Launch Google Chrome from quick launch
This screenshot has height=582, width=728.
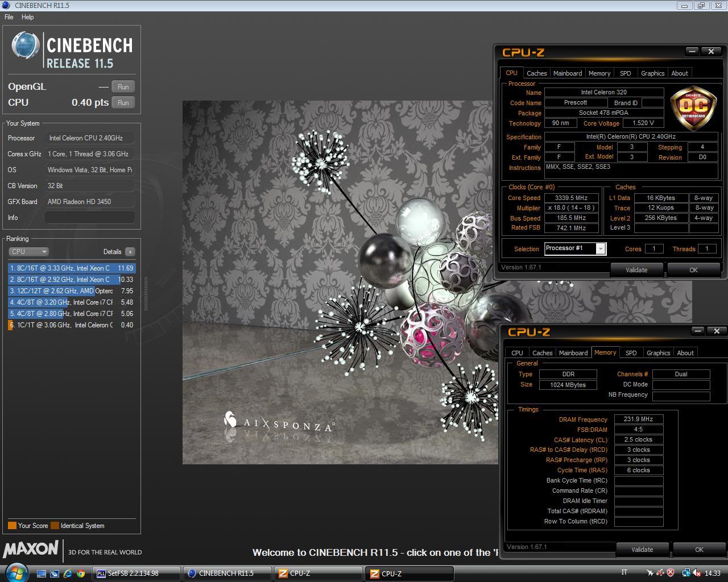[x=81, y=573]
